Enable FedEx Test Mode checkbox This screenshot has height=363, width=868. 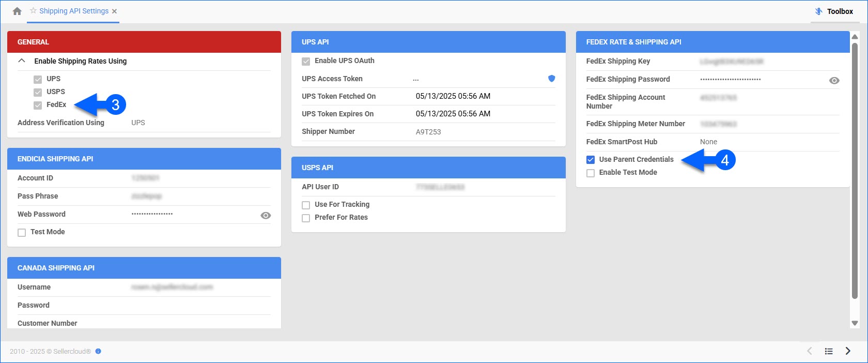(x=591, y=173)
